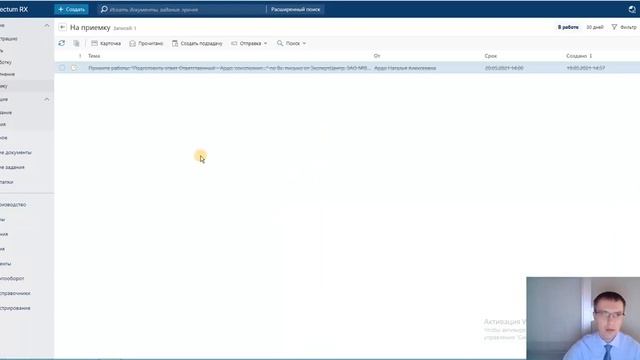Viewport: 640px width, 360px height.
Task: Open the Фильтр panel
Action: [x=624, y=27]
